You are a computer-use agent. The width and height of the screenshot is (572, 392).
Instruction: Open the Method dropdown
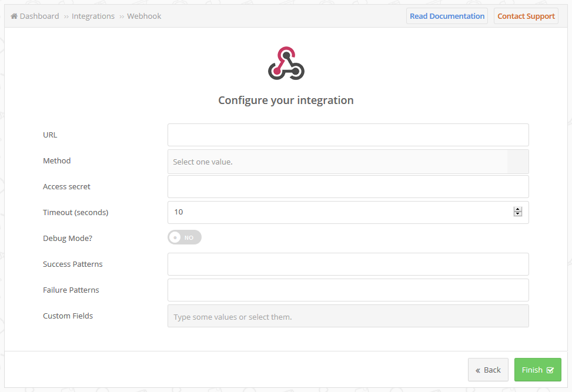tap(348, 162)
